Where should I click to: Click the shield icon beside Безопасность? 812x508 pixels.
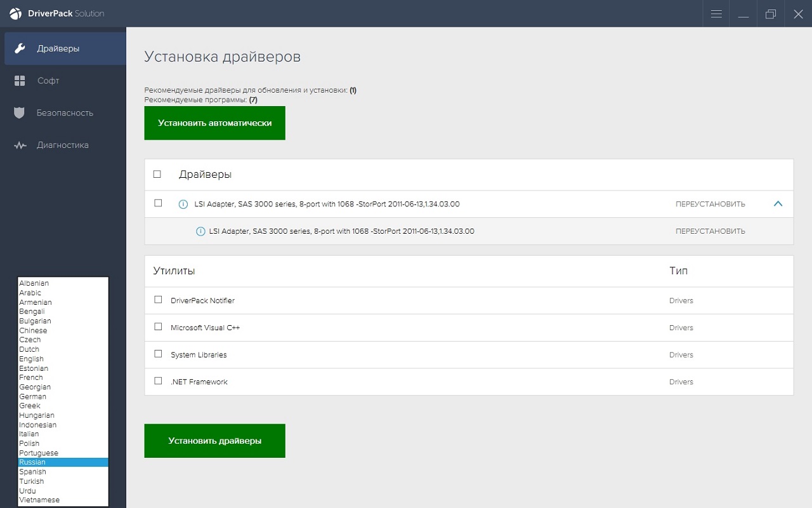click(x=20, y=113)
